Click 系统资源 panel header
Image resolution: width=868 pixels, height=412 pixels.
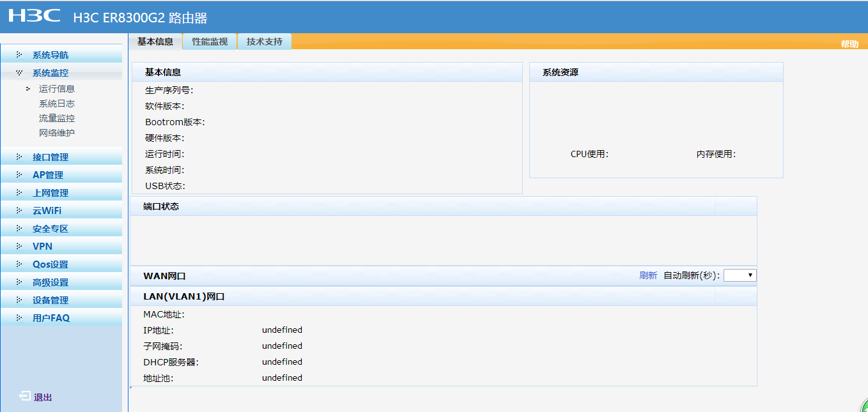pyautogui.click(x=656, y=72)
